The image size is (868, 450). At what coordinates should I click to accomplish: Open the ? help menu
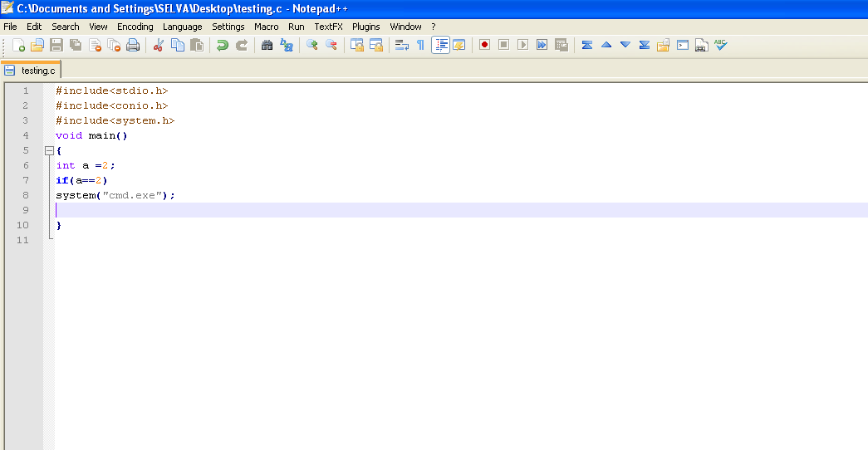(434, 27)
